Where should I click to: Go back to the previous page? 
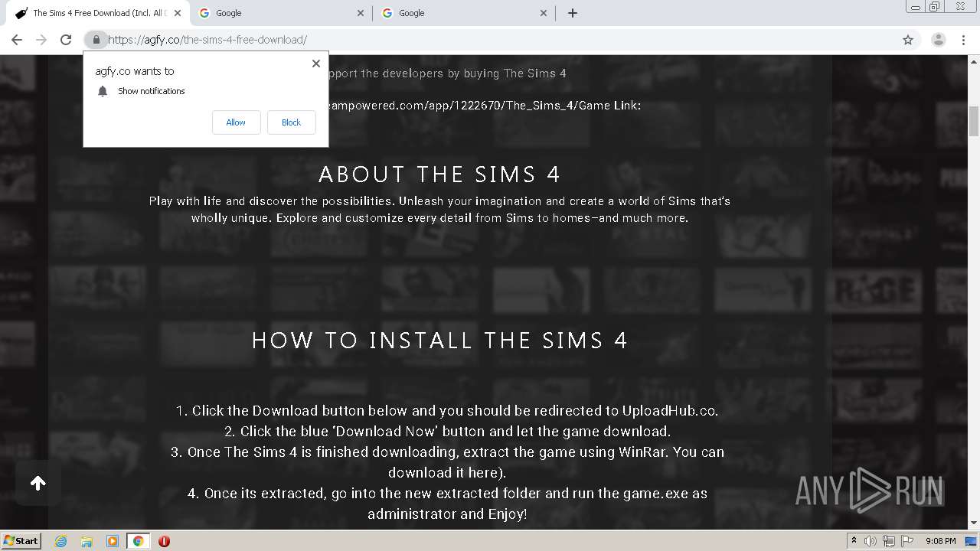[x=17, y=40]
